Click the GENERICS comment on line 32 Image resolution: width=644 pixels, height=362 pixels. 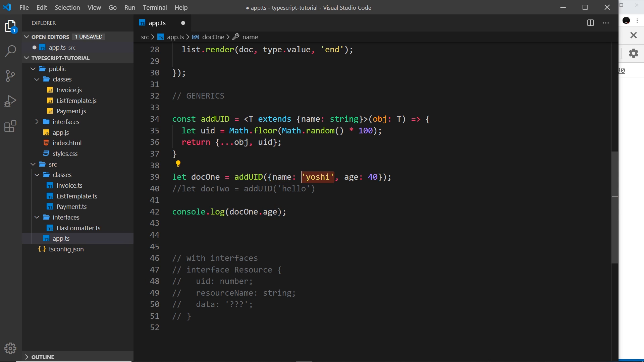pyautogui.click(x=198, y=96)
